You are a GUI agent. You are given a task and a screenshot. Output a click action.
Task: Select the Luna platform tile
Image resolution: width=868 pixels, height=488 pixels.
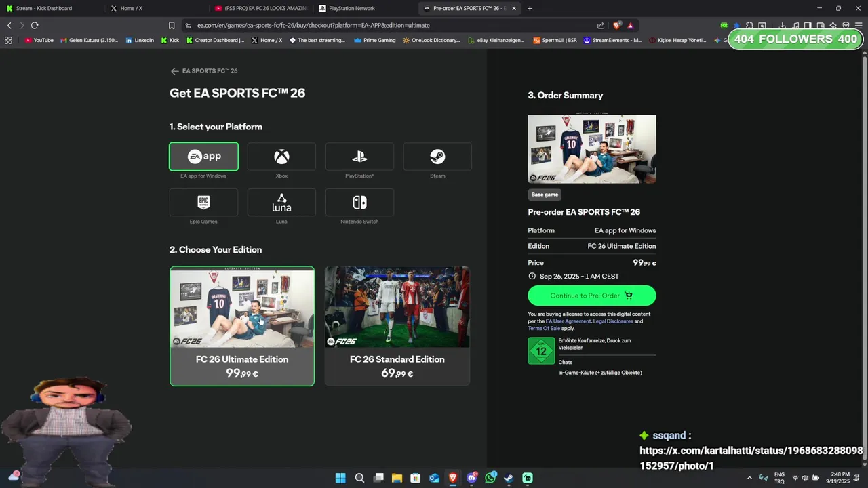(281, 202)
